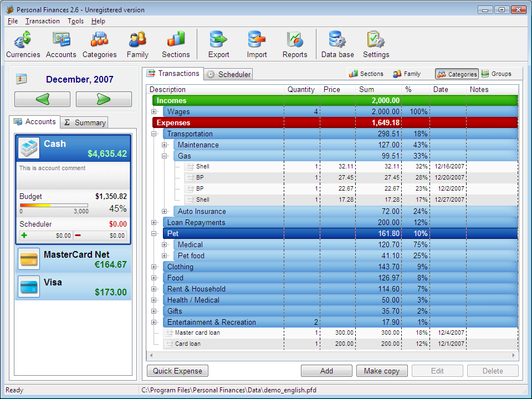This screenshot has width=532, height=399.
Task: Open the Data base toolbar icon
Action: pyautogui.click(x=337, y=44)
